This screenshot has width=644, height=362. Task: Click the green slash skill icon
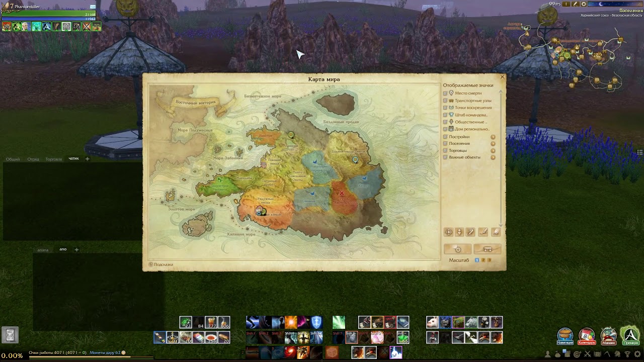339,322
